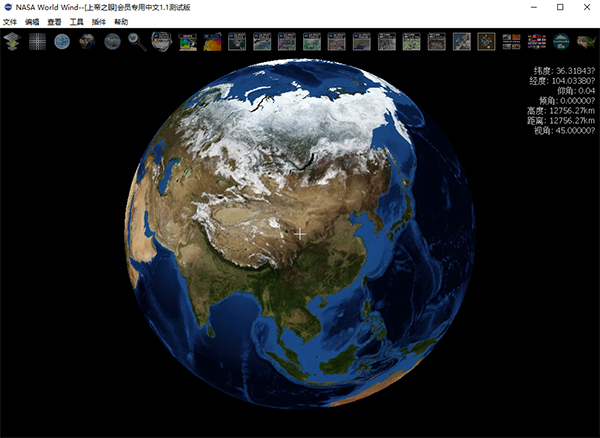Click the teal circular Landmarks icon
The height and width of the screenshot is (438, 600).
click(x=561, y=41)
